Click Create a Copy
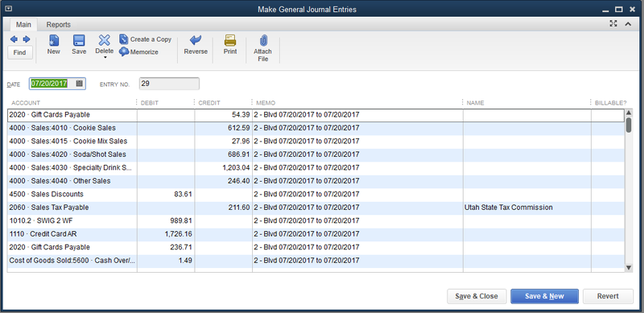 [x=146, y=39]
